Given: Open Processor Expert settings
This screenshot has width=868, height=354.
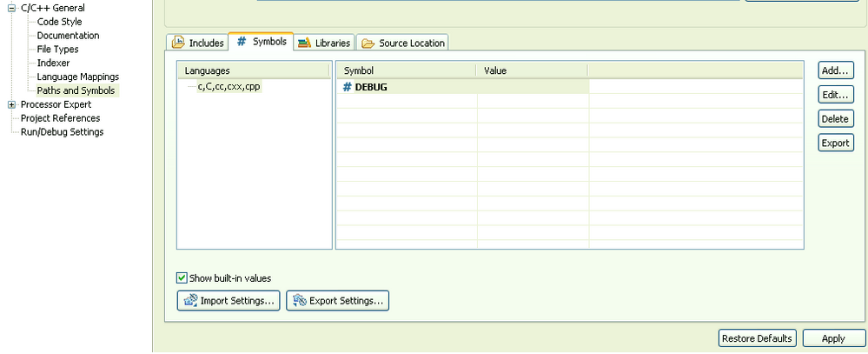Looking at the screenshot, I should (56, 104).
